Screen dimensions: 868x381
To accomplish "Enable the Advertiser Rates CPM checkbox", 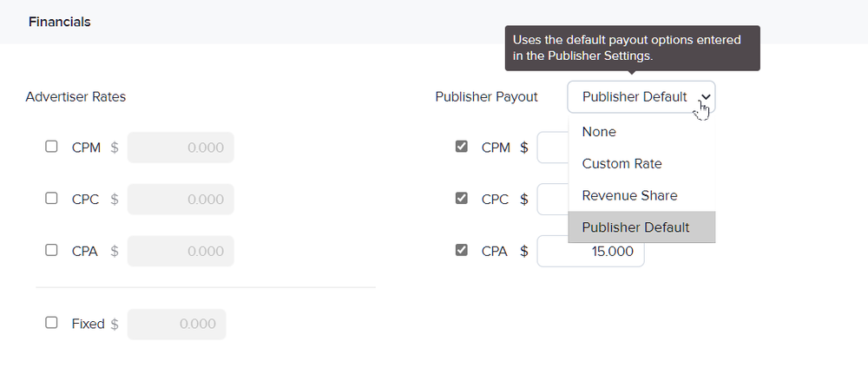I will [51, 147].
